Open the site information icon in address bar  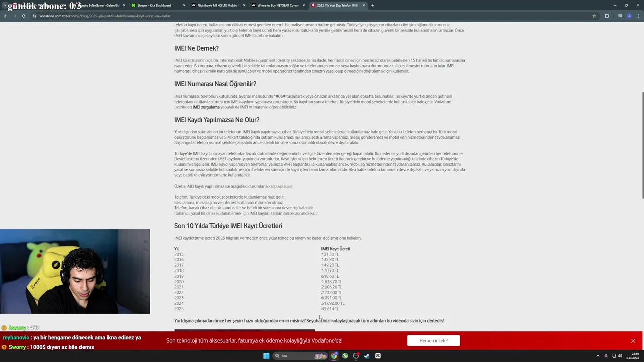(x=34, y=16)
